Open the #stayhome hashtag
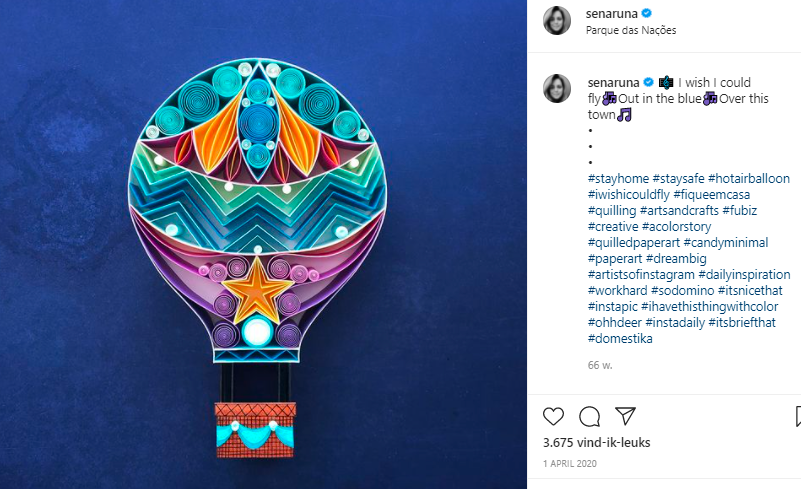 point(618,179)
